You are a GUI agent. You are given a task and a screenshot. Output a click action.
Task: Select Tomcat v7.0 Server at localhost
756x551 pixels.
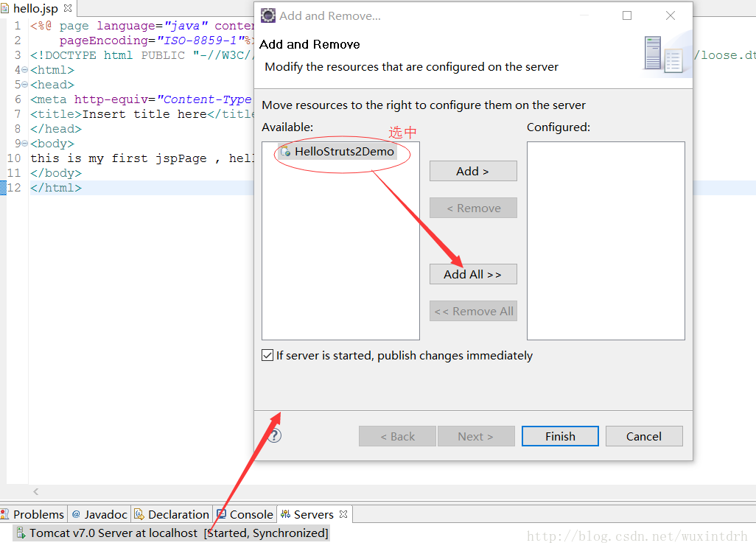pyautogui.click(x=172, y=533)
